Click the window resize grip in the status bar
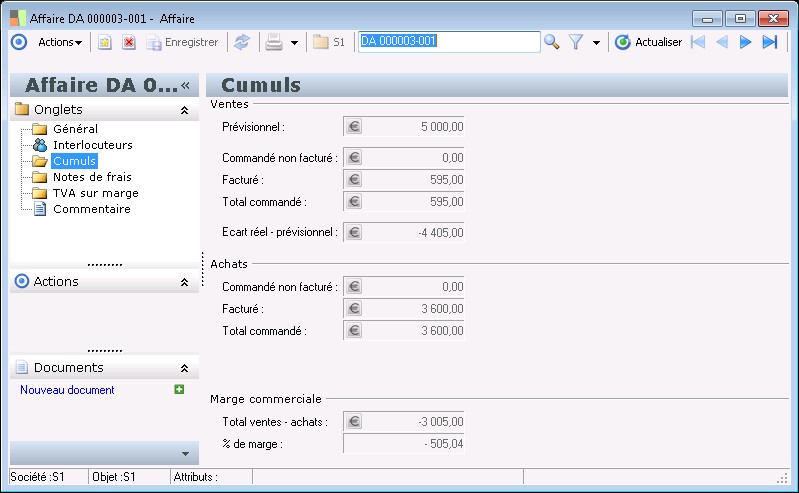 tap(782, 478)
